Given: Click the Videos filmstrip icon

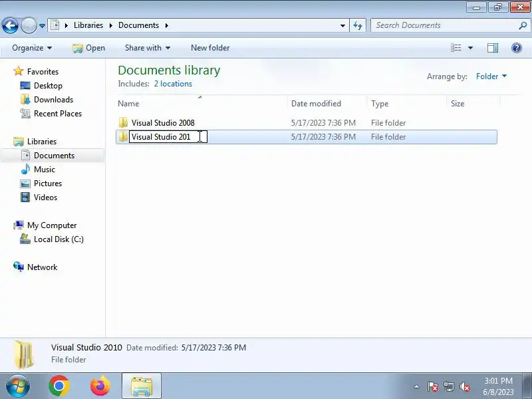Looking at the screenshot, I should [25, 197].
